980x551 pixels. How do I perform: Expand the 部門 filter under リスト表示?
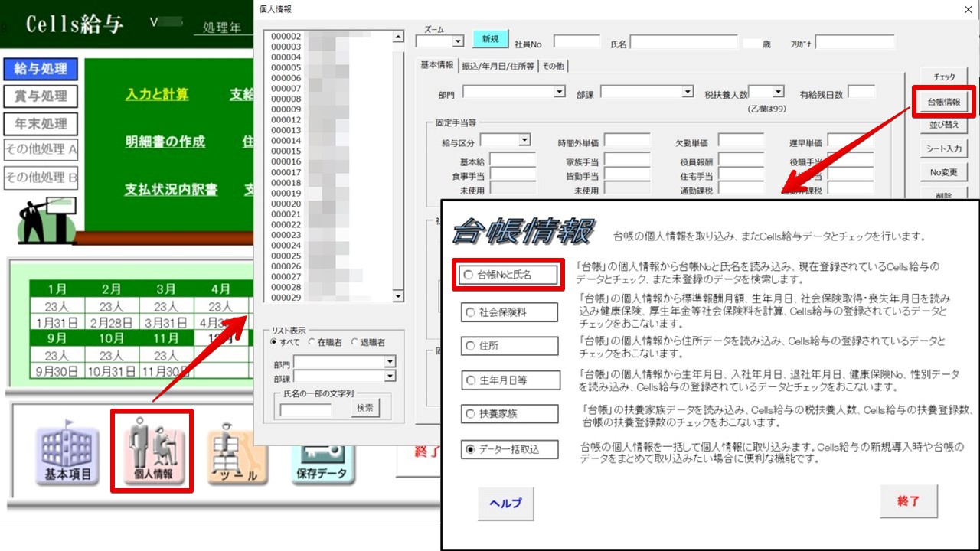click(390, 361)
